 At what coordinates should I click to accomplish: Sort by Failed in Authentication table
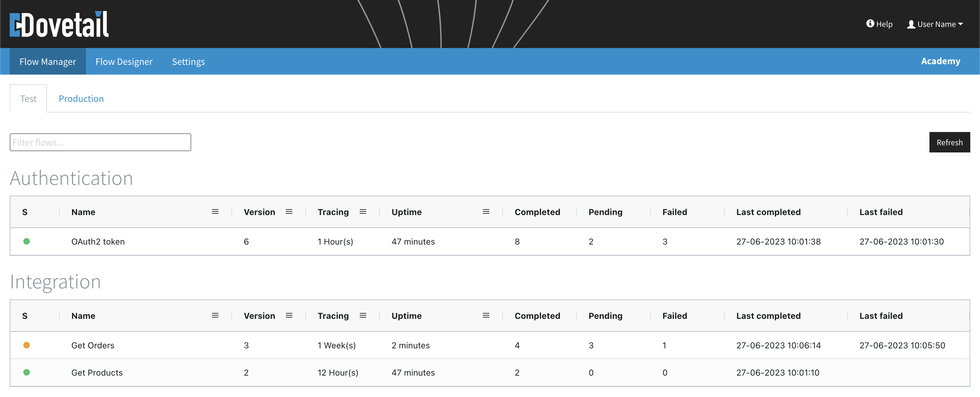click(x=674, y=212)
